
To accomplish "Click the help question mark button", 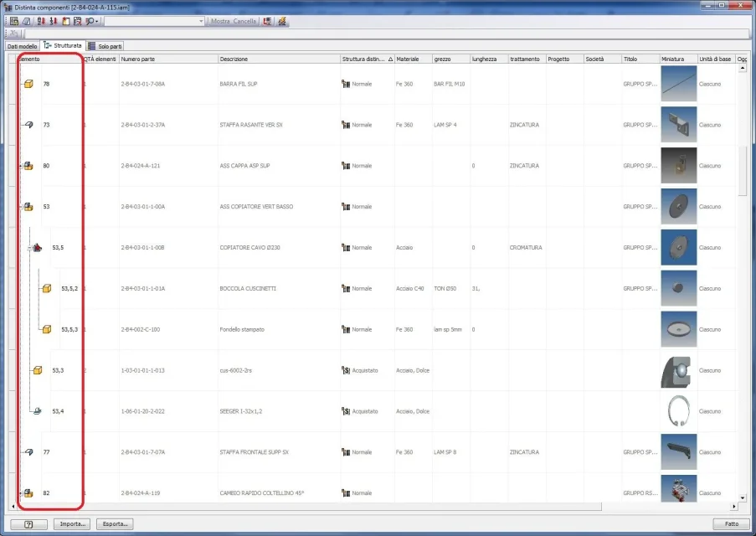I will 29,524.
